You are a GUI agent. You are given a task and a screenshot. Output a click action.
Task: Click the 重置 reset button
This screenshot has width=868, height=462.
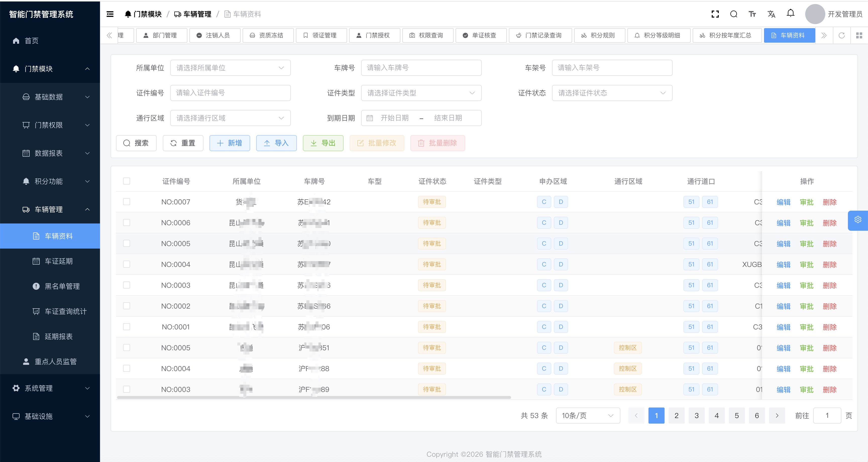coord(183,143)
